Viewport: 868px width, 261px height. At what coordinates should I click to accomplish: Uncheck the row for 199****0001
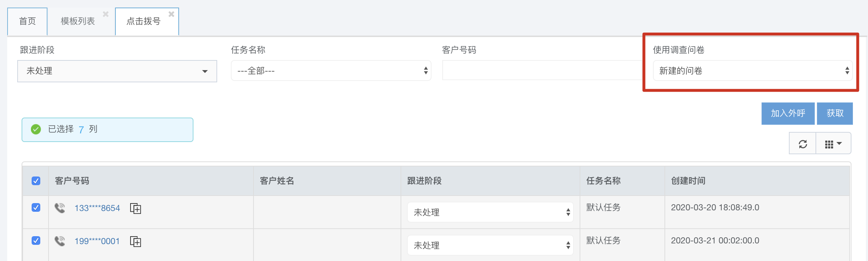36,241
